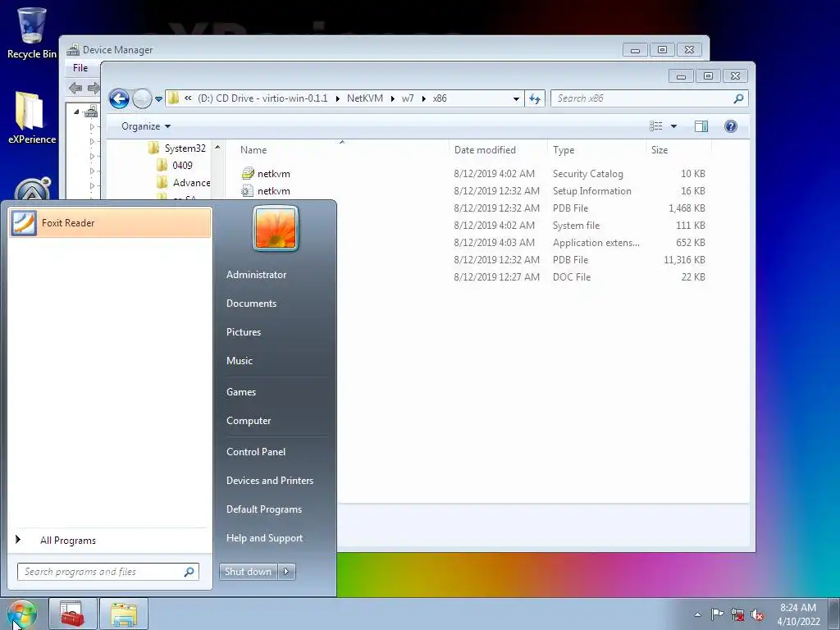The height and width of the screenshot is (630, 840).
Task: Show hidden tray icons arrow
Action: [x=697, y=614]
